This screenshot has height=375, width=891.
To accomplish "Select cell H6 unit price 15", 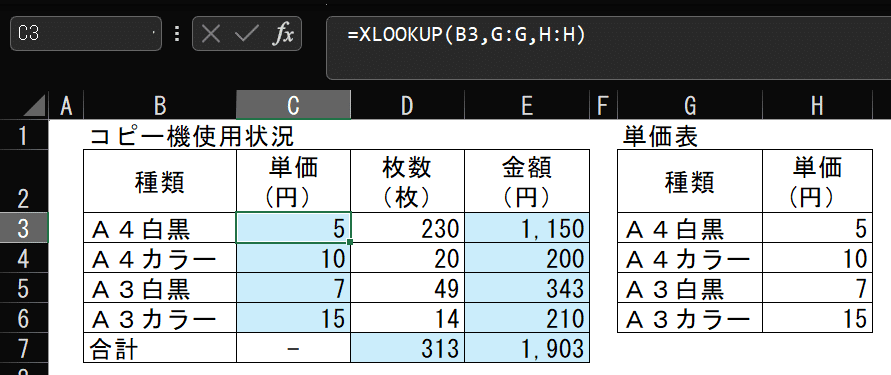I will [x=817, y=318].
